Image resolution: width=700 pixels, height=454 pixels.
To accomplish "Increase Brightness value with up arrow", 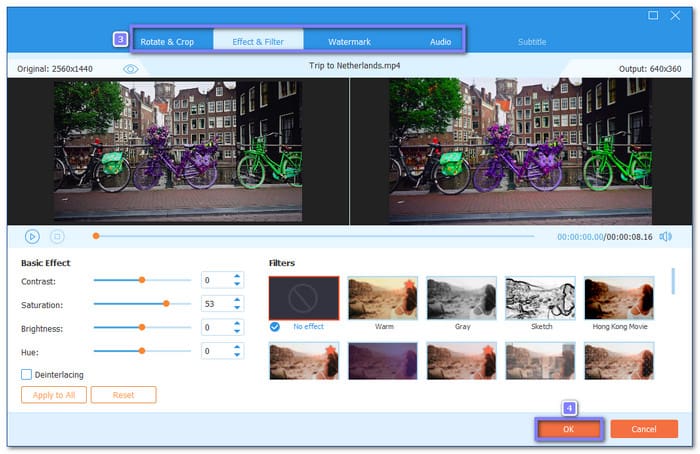I will point(237,323).
